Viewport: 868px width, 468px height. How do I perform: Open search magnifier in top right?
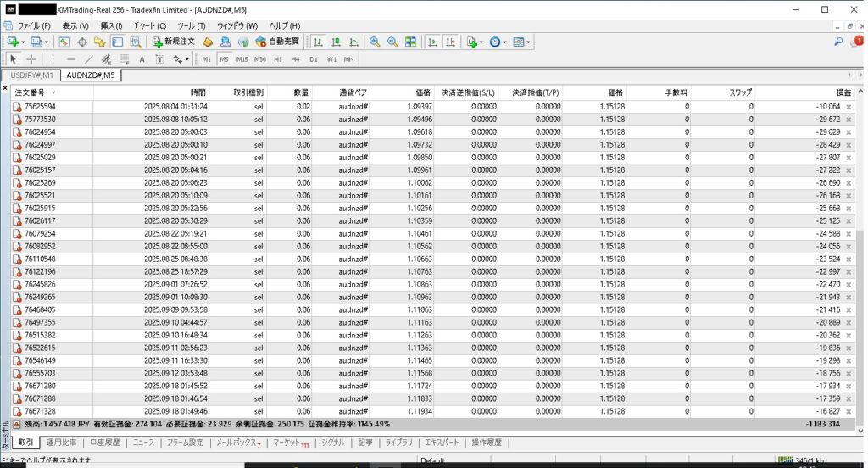(838, 42)
